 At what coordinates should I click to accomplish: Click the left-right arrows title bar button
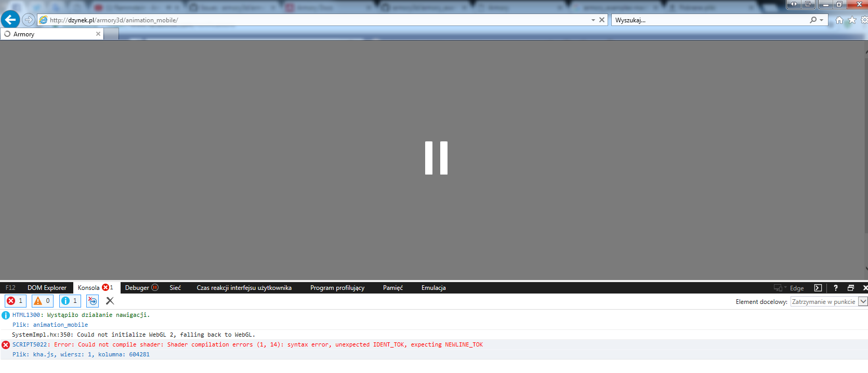793,4
